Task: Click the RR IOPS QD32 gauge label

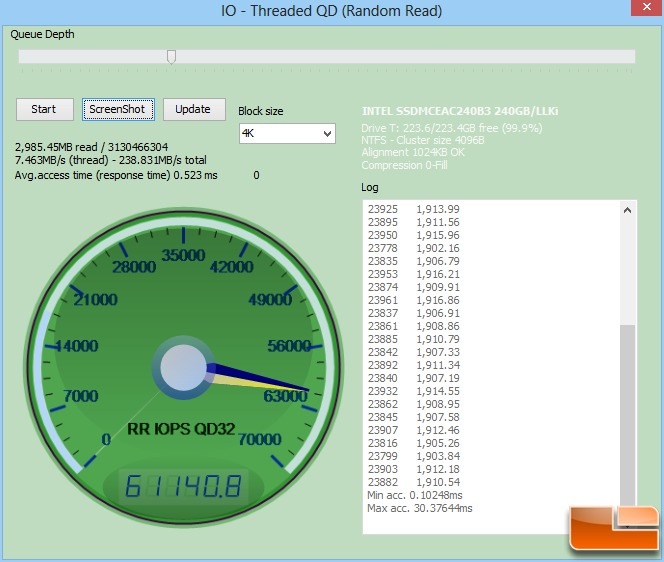Action: [181, 429]
